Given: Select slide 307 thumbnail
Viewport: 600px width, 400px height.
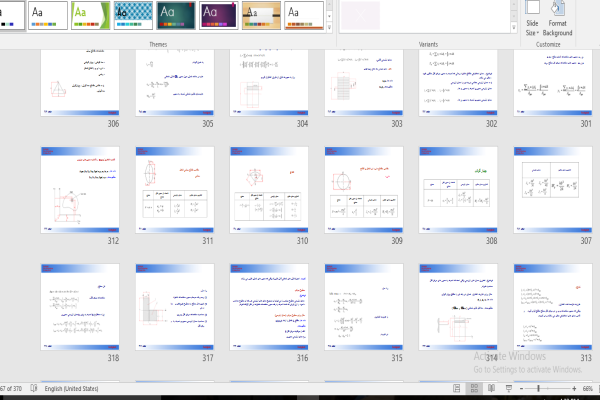Looking at the screenshot, I should coord(553,190).
